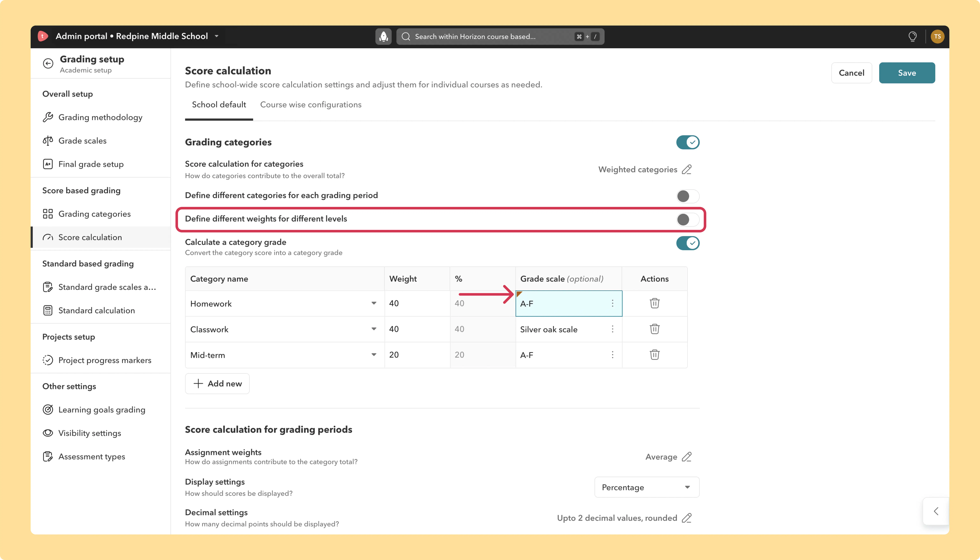Open more options for Silver oak scale

(613, 329)
